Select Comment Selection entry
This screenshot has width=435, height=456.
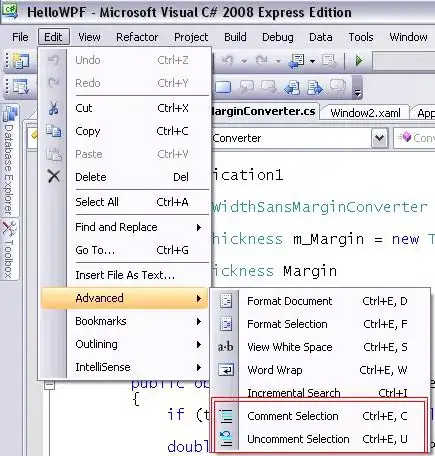point(320,416)
